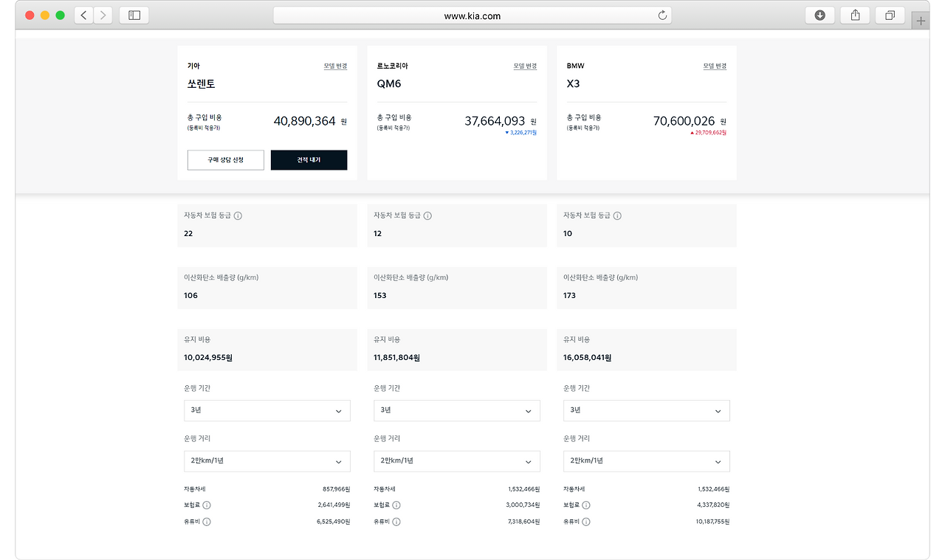Click maintenance cost 11,851,804원
The height and width of the screenshot is (560, 945).
point(397,358)
